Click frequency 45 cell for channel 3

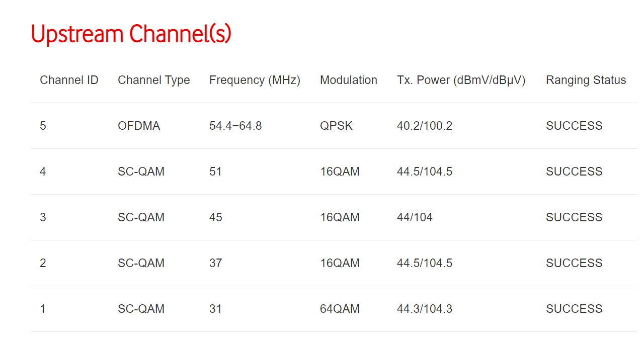tap(215, 217)
